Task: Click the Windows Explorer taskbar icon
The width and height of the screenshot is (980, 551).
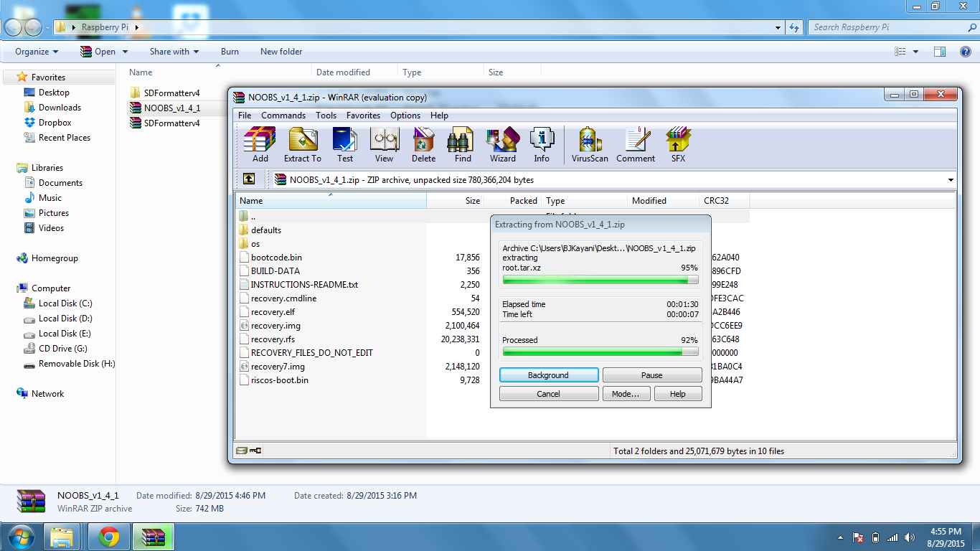Action: coord(62,537)
